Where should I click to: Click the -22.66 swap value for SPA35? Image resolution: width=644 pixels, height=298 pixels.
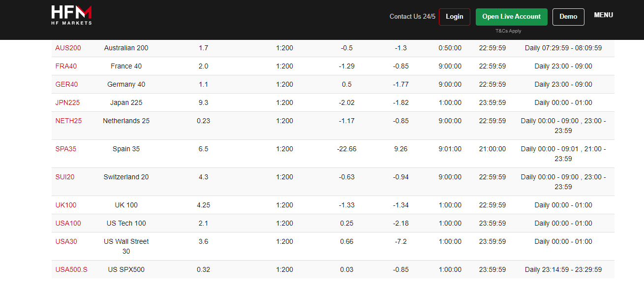[347, 149]
